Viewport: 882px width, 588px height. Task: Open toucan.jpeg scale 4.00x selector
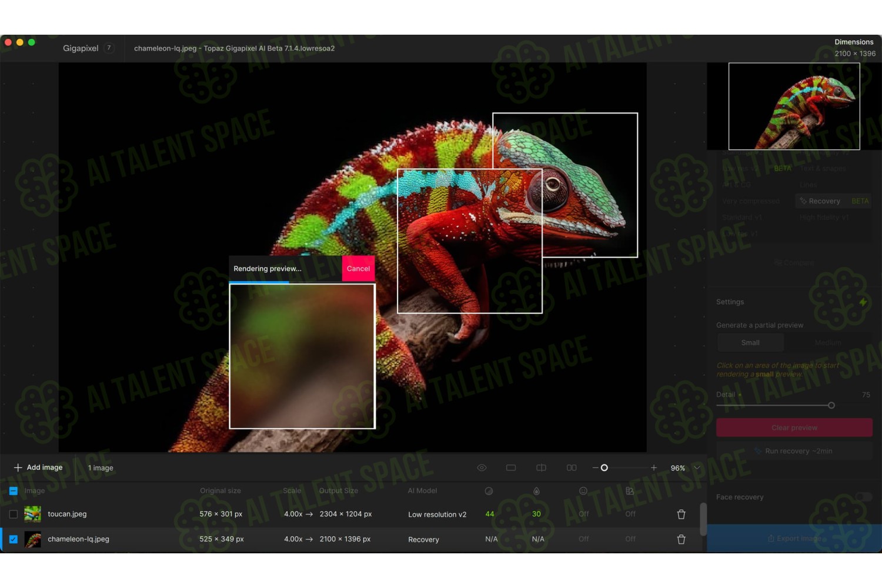pyautogui.click(x=298, y=514)
